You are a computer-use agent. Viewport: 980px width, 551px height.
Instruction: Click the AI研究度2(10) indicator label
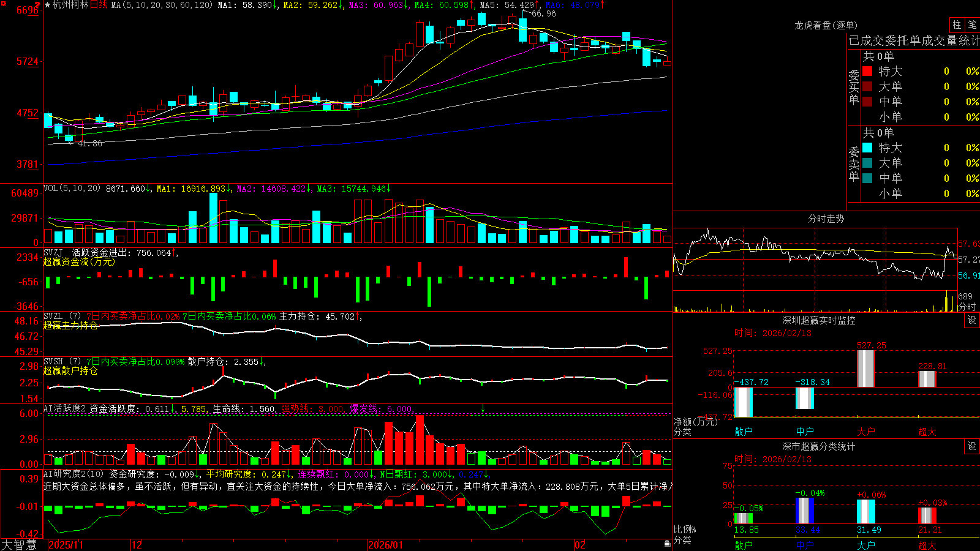click(74, 474)
